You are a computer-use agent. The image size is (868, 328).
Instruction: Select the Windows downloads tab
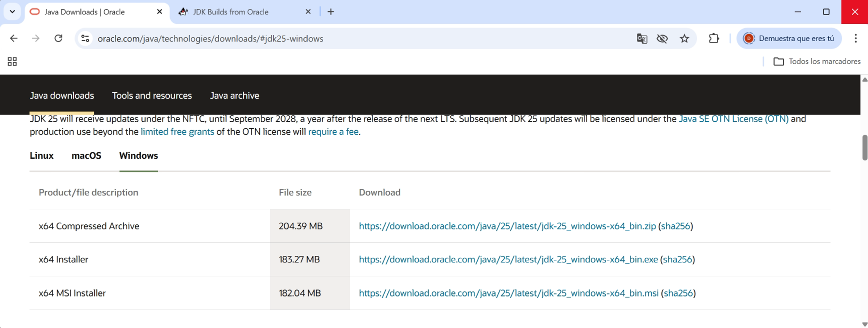click(x=138, y=156)
